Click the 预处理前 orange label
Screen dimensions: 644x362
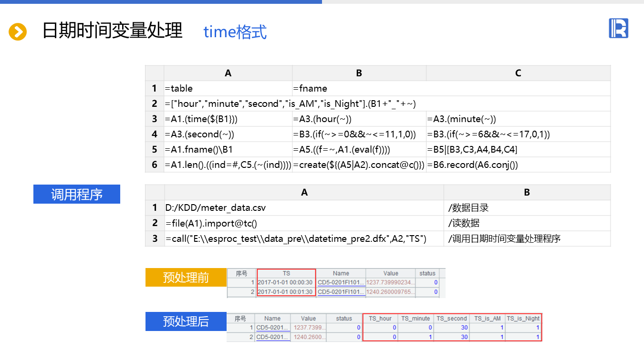[186, 278]
